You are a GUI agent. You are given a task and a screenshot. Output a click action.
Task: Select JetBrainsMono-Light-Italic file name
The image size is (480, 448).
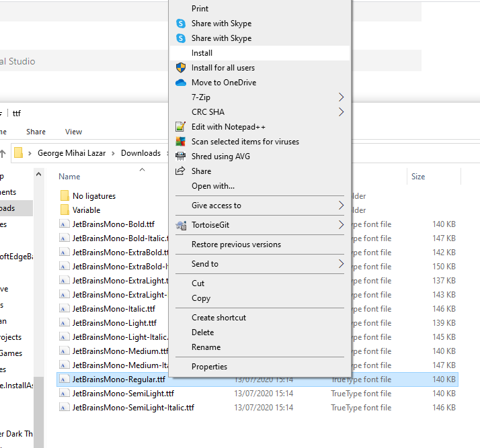(120, 337)
